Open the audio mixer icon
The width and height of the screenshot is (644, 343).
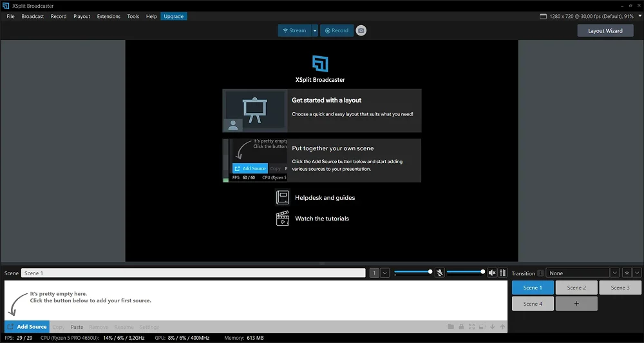(x=502, y=273)
